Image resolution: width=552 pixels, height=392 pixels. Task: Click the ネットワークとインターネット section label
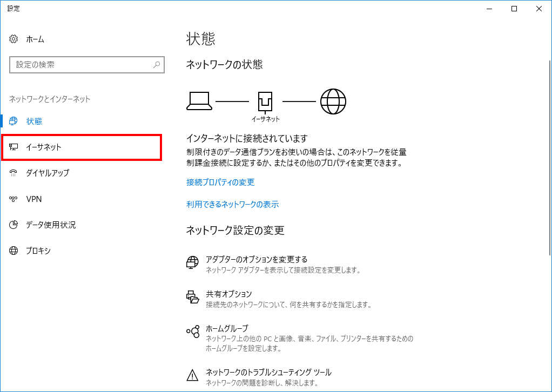50,99
